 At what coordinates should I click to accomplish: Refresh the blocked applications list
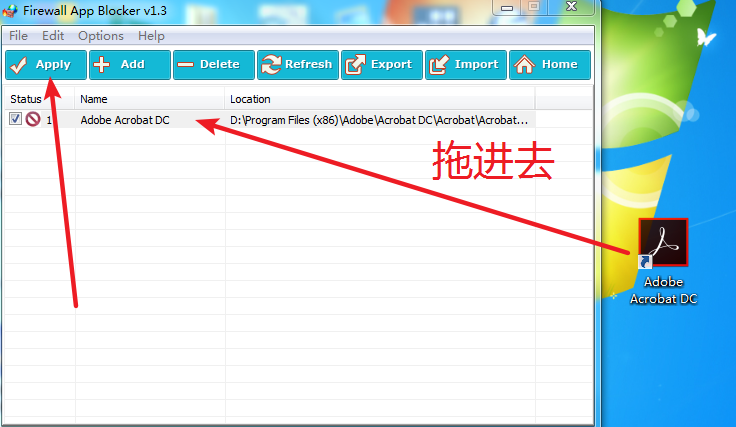coord(298,65)
